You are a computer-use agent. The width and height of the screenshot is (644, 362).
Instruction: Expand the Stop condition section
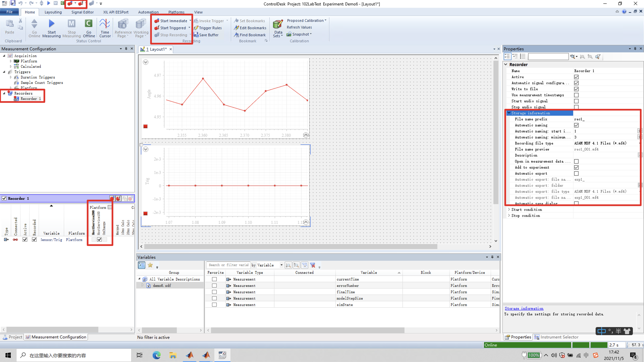tap(509, 216)
